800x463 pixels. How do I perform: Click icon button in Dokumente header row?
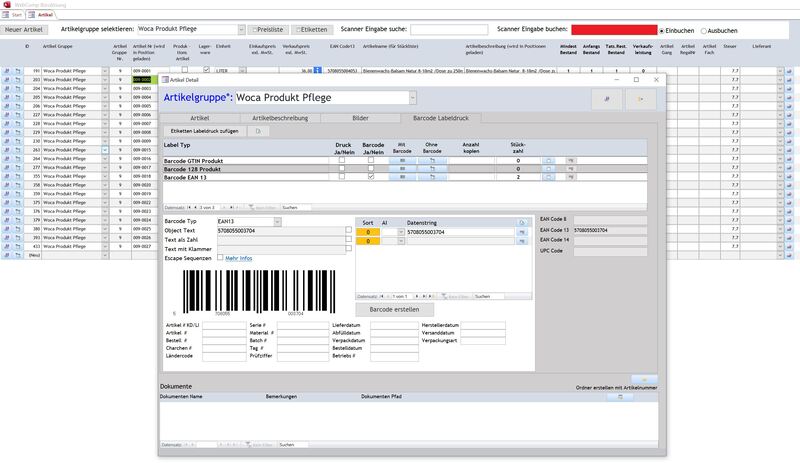click(620, 397)
